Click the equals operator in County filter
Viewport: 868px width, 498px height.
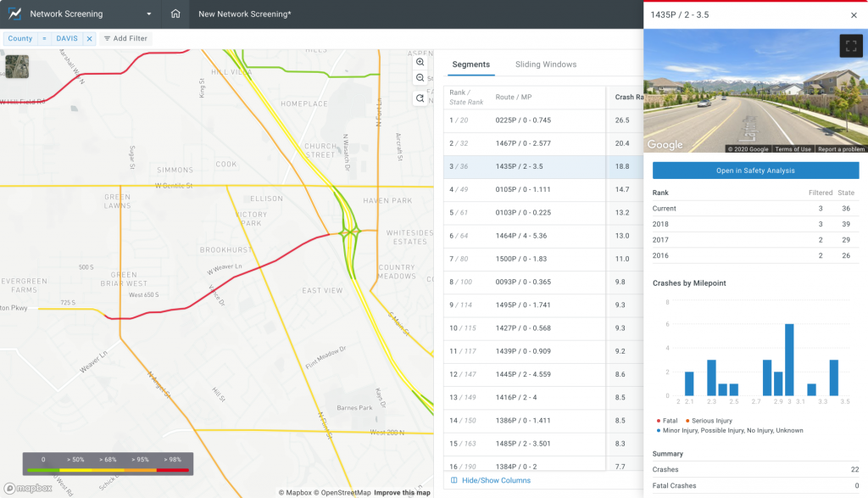coord(44,39)
